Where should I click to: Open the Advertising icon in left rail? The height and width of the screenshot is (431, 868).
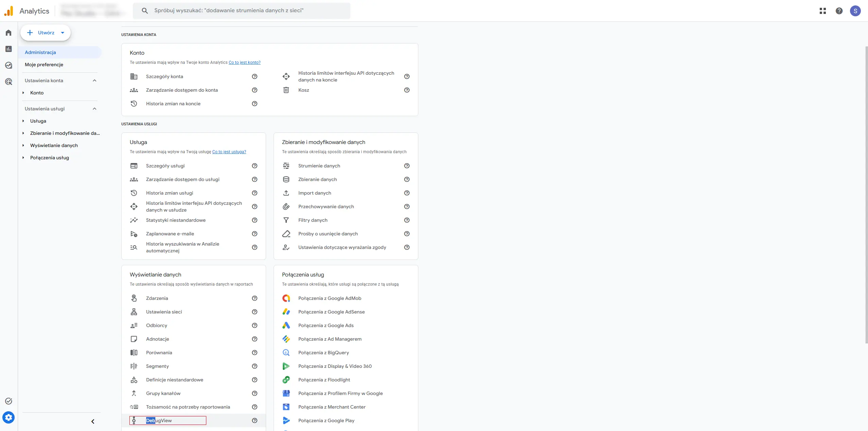[8, 82]
